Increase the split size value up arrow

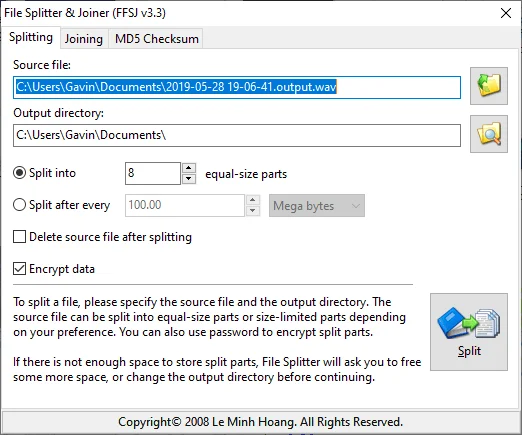tap(253, 200)
